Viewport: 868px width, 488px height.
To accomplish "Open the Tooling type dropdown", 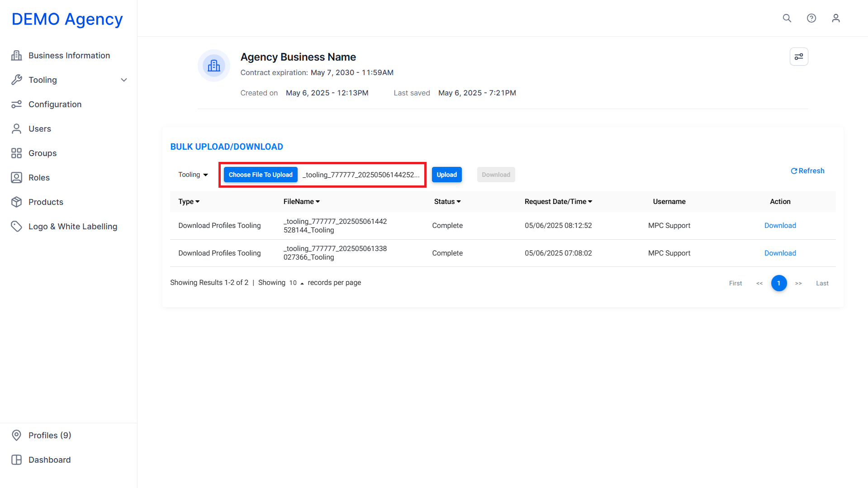I will (x=193, y=175).
